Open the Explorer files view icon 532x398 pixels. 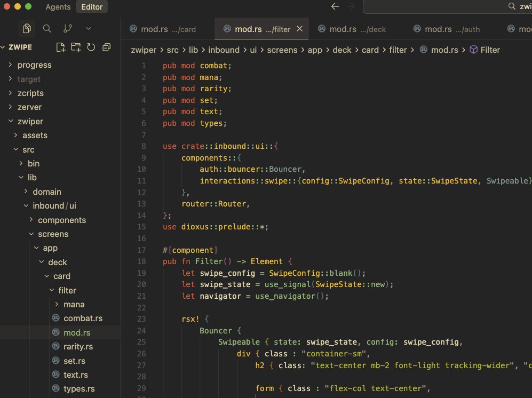27,28
